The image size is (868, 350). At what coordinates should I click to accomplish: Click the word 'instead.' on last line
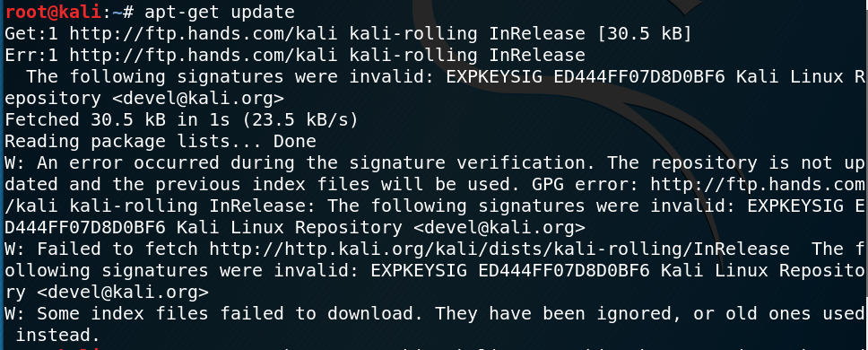[57, 336]
